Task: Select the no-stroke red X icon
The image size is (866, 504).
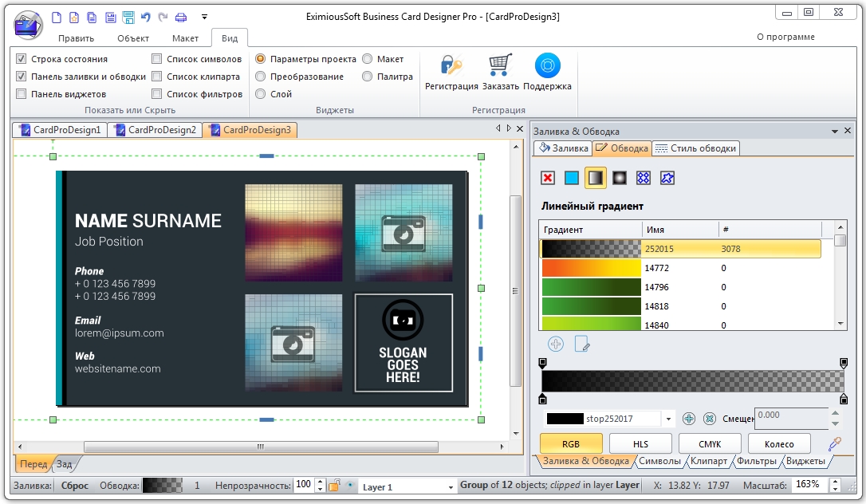Action: (x=547, y=178)
